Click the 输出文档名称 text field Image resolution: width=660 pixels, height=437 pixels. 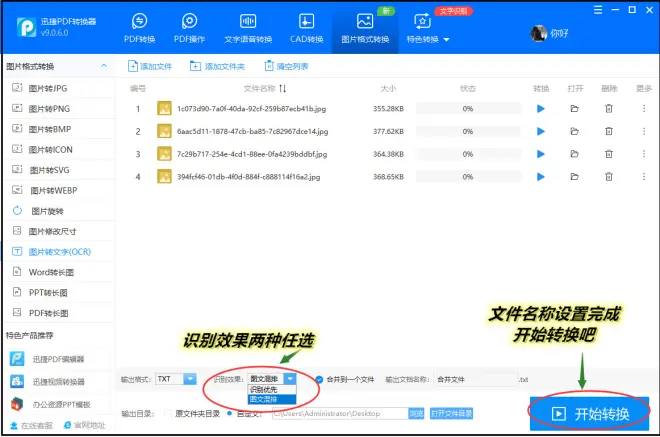point(471,380)
